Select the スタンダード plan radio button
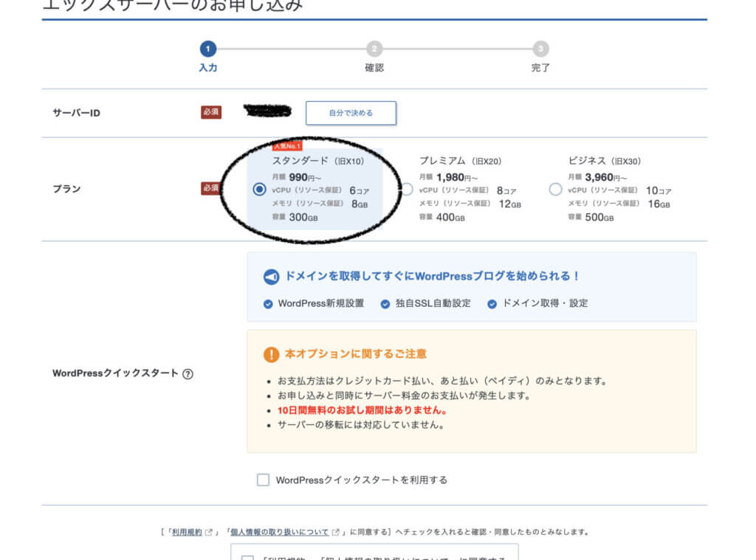The width and height of the screenshot is (756, 560). click(x=259, y=189)
